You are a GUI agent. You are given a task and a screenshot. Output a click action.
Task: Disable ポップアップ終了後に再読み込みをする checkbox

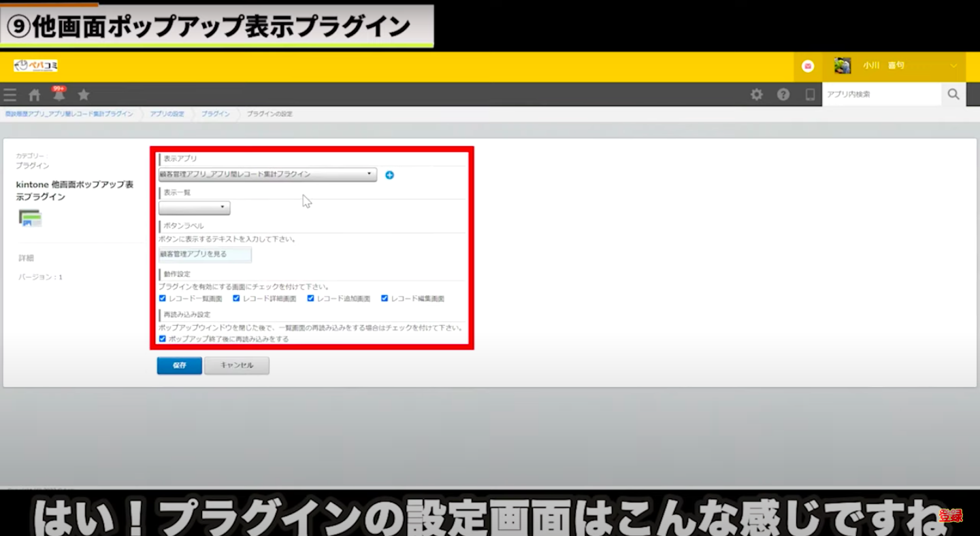(163, 338)
